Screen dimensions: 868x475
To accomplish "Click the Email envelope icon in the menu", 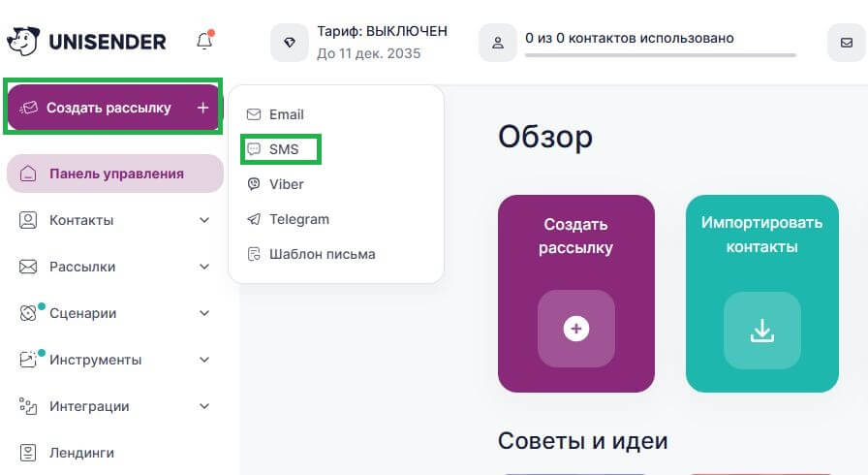I will point(254,114).
